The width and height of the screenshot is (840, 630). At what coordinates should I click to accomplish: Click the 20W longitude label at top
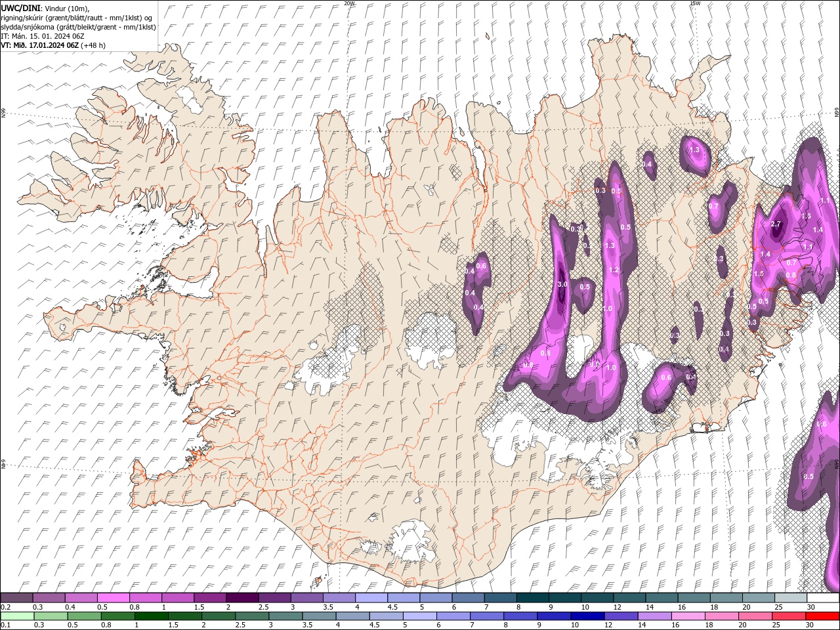(349, 3)
